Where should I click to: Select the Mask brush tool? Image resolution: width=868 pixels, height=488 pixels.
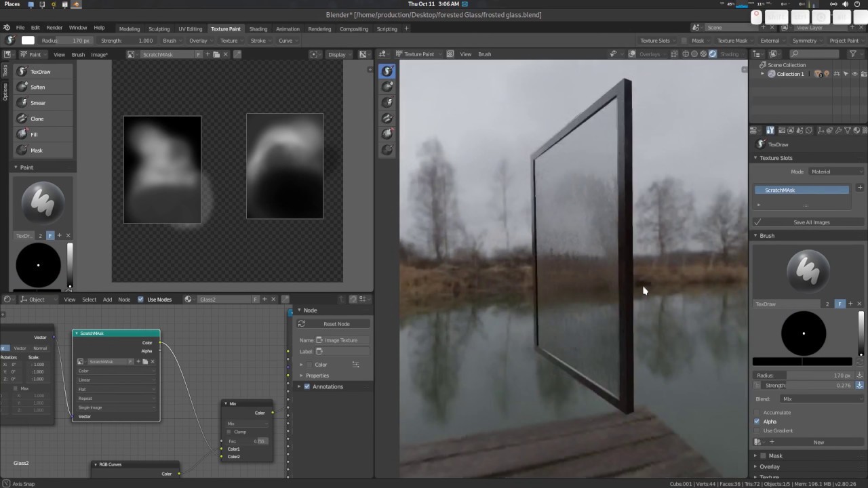43,150
